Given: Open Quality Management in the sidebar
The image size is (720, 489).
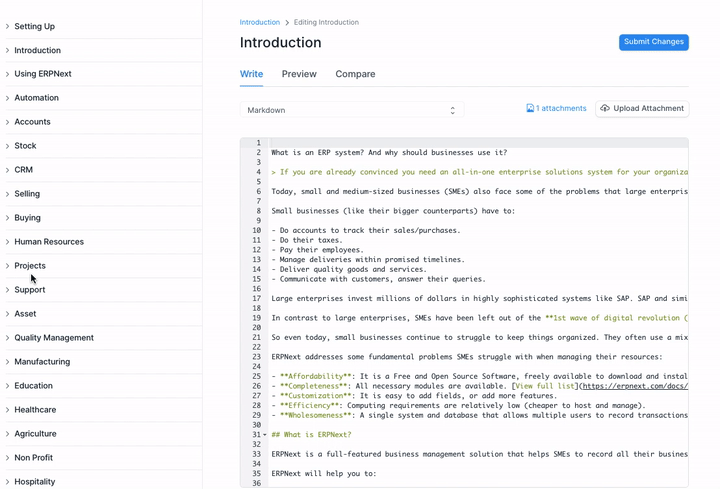Looking at the screenshot, I should point(54,338).
